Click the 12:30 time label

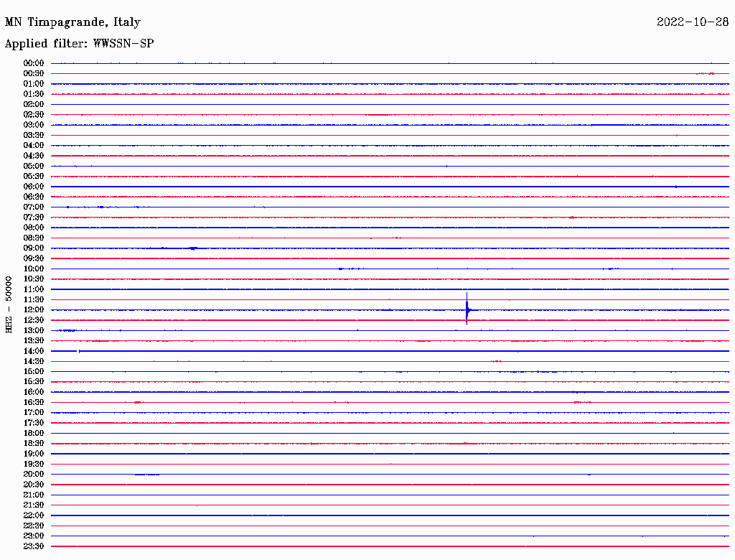(34, 320)
